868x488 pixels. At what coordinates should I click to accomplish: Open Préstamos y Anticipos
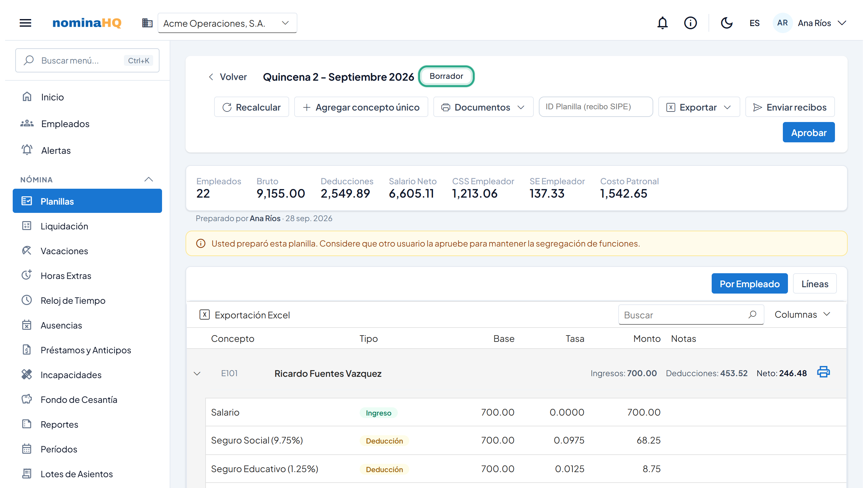(87, 350)
